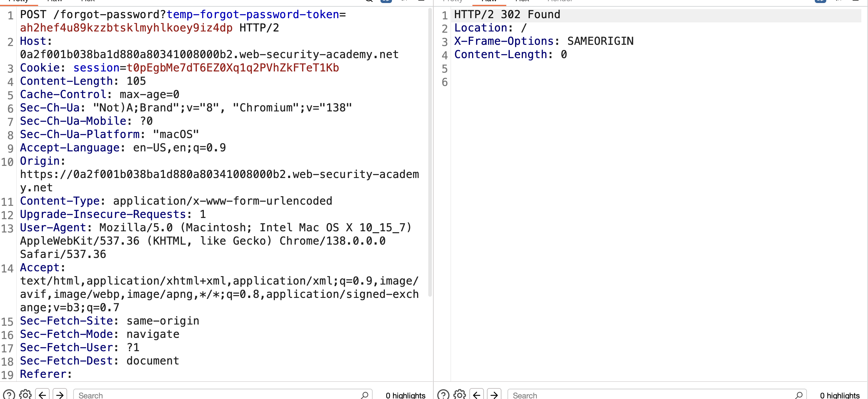The height and width of the screenshot is (399, 868).
Task: Click the request 'Content-Length: 105' line
Action: point(83,81)
